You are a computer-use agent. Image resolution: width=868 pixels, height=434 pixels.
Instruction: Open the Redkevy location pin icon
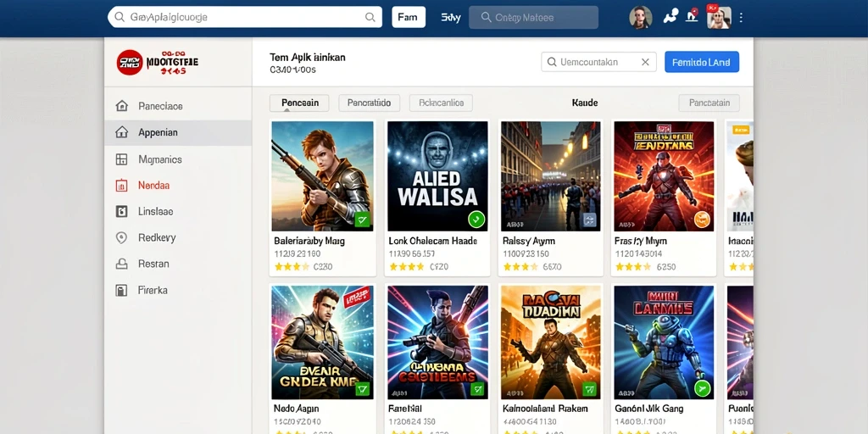pyautogui.click(x=121, y=237)
